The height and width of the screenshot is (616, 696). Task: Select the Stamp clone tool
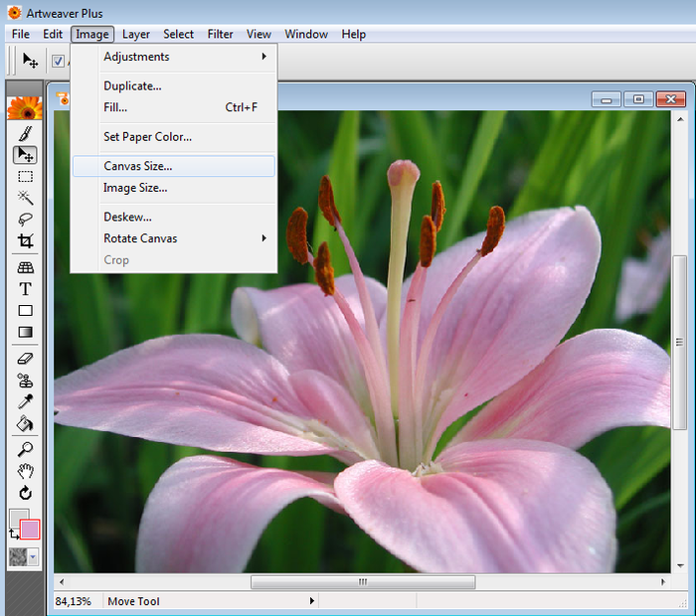pos(25,381)
